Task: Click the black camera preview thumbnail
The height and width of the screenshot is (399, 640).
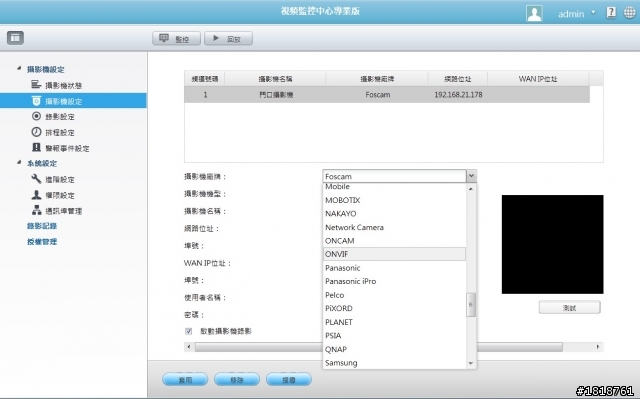Action: (x=552, y=244)
